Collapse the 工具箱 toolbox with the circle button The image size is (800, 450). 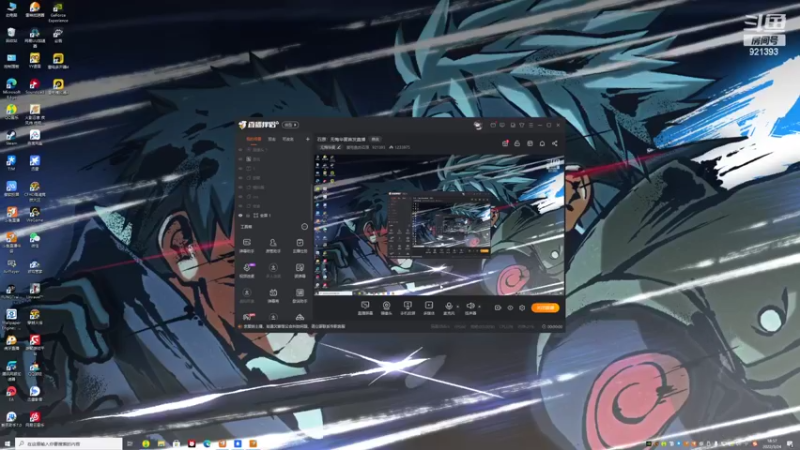[x=305, y=227]
